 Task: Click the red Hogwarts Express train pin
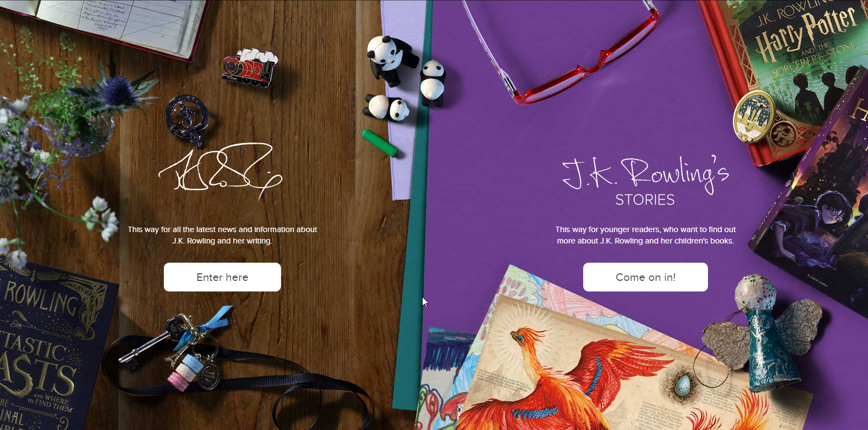coord(250,67)
